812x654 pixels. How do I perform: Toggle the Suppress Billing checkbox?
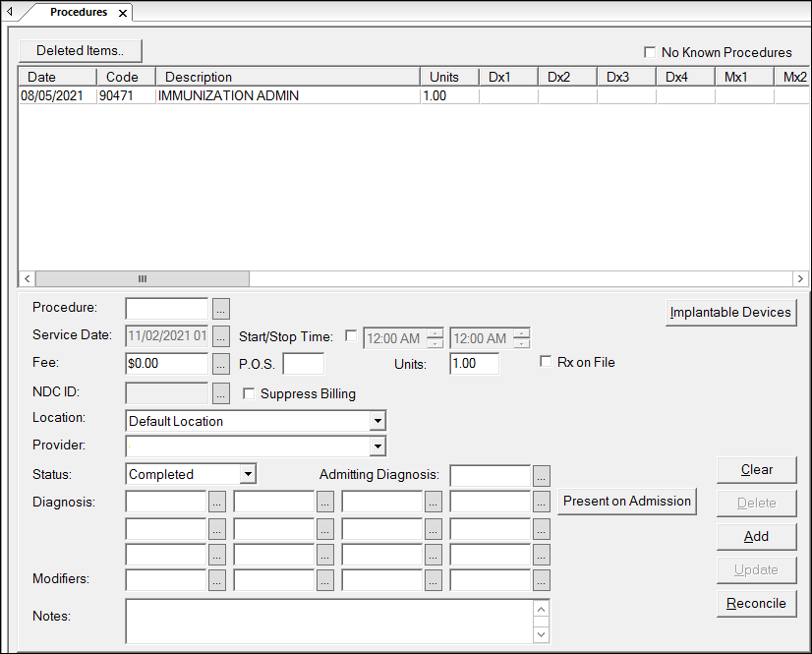pos(249,393)
